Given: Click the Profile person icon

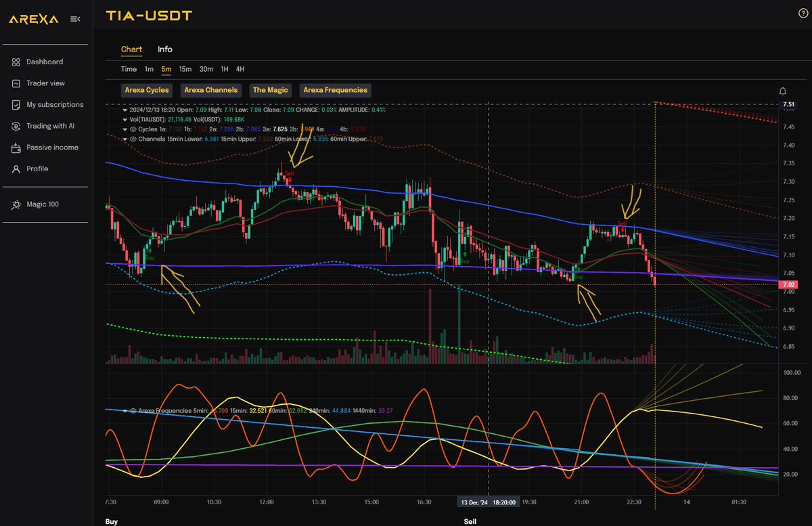Looking at the screenshot, I should [x=16, y=169].
